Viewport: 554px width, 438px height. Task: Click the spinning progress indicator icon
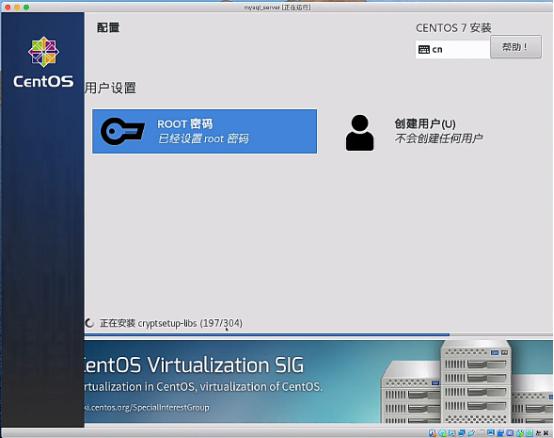(x=89, y=323)
